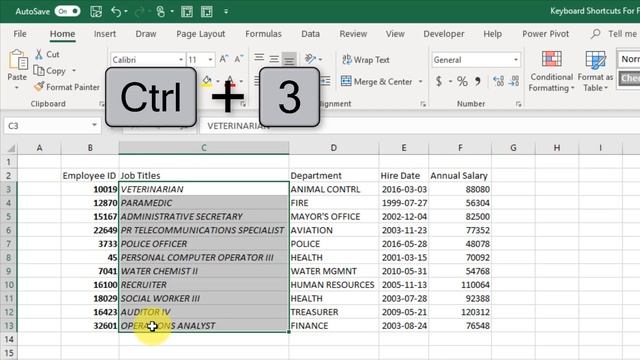Click Decrease Font Size icon
Image resolution: width=640 pixels, height=360 pixels.
[x=239, y=59]
